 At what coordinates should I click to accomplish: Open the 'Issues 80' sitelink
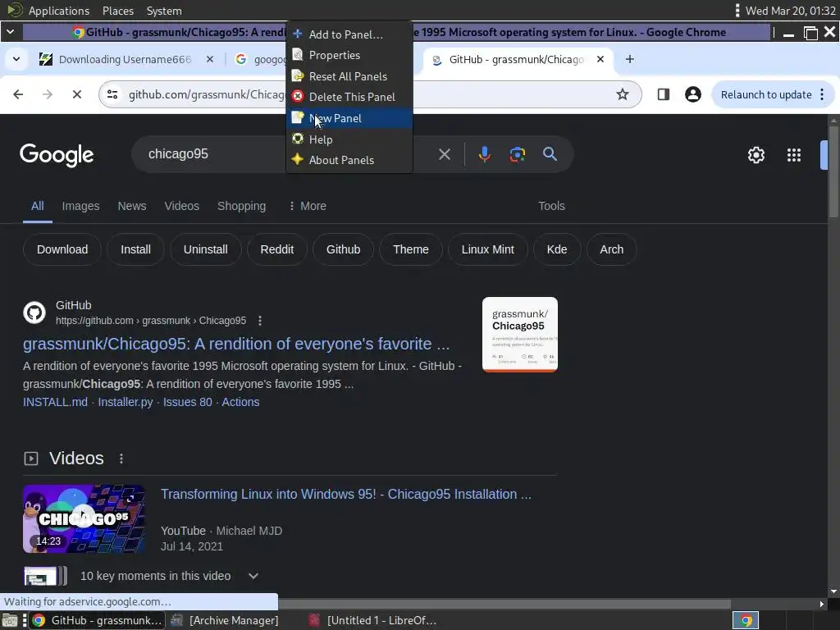click(188, 402)
